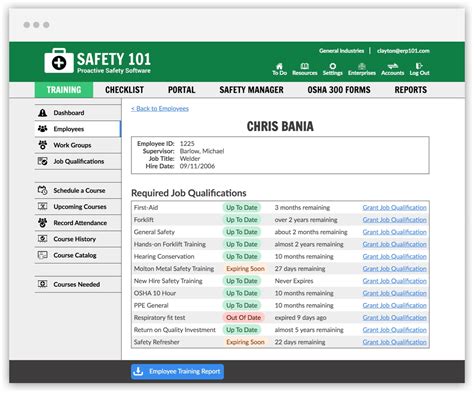The height and width of the screenshot is (393, 474).
Task: Open the Accounts switch icon
Action: click(x=392, y=66)
